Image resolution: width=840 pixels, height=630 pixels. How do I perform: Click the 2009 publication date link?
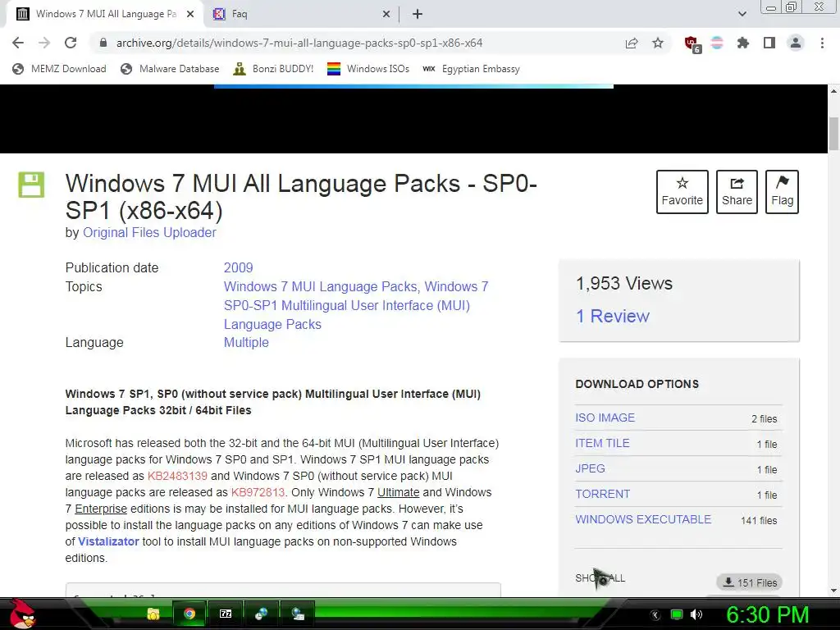pos(239,268)
